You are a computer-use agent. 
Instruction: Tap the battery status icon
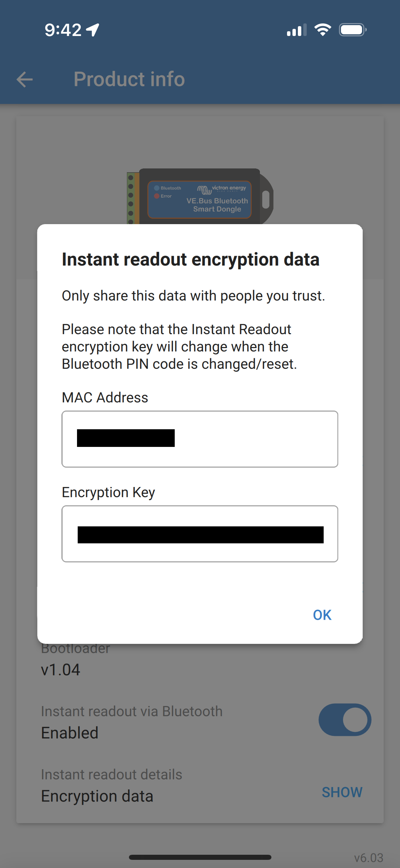click(x=353, y=30)
